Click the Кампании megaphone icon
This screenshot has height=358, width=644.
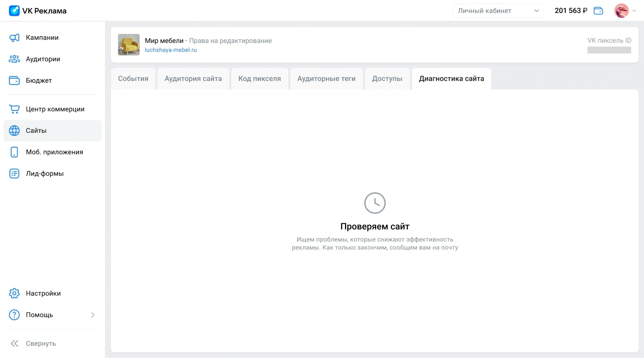[x=14, y=38]
